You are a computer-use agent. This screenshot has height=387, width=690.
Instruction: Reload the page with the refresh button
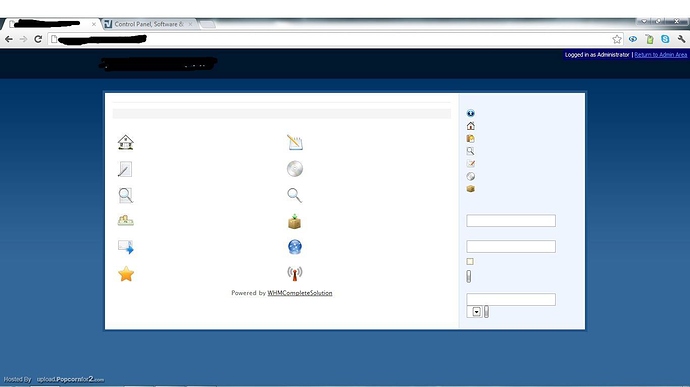[38, 39]
